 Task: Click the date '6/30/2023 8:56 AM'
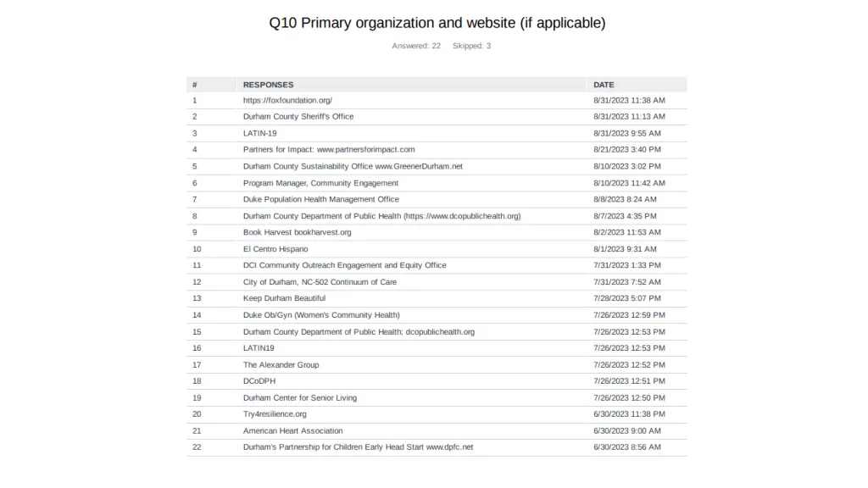pyautogui.click(x=627, y=447)
